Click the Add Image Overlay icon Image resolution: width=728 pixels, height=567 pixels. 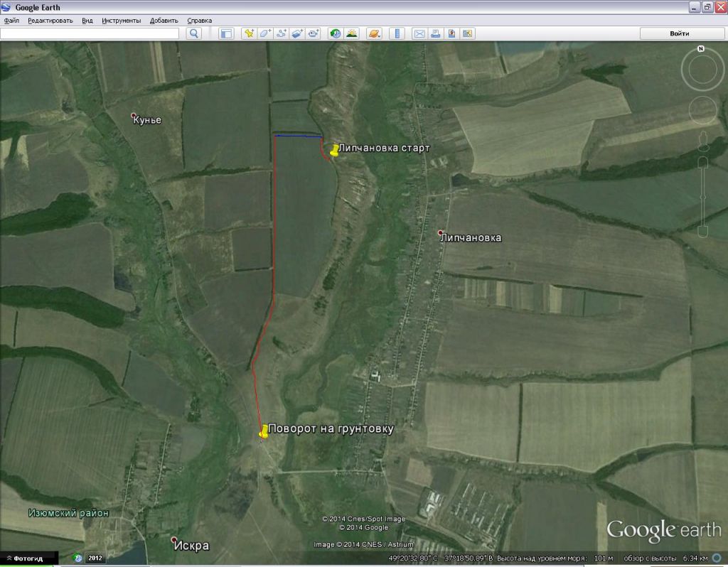click(x=298, y=33)
